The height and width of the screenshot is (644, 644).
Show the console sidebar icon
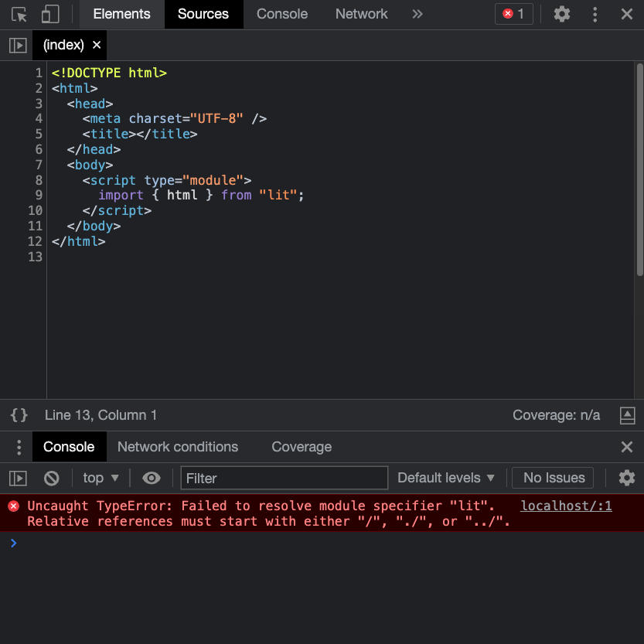point(18,478)
